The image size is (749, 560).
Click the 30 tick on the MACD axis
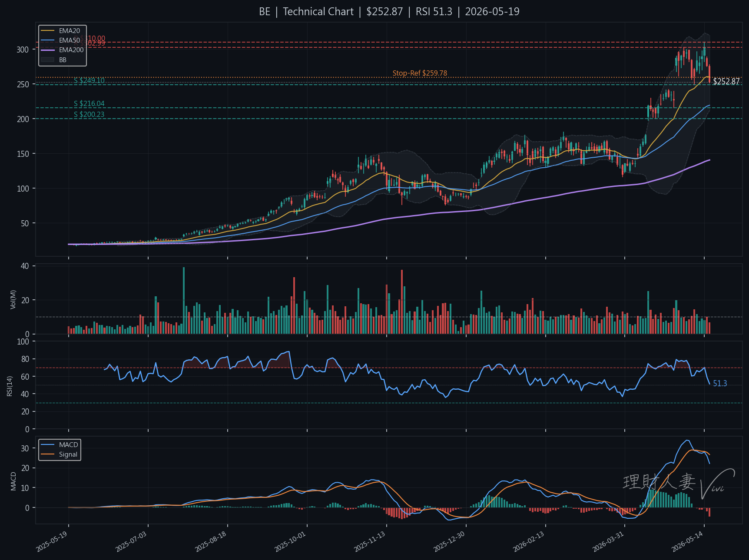[x=25, y=448]
